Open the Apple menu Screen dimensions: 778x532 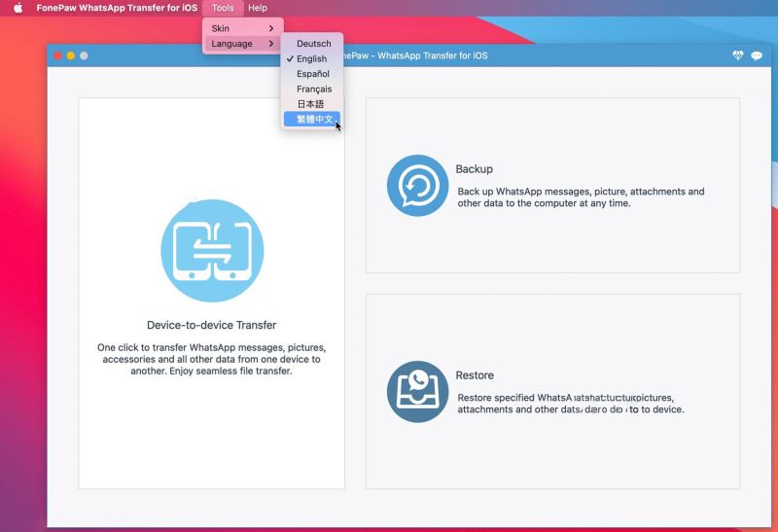(x=18, y=8)
